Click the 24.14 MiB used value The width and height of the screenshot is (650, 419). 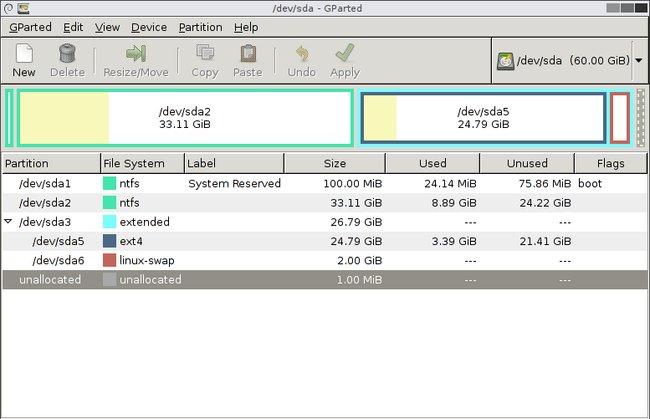[450, 183]
